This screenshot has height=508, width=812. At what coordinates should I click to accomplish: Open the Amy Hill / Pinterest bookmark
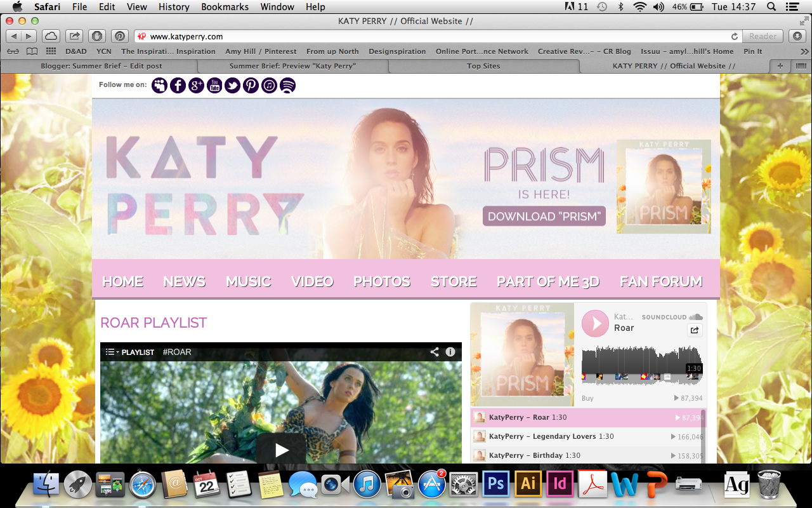[x=261, y=51]
